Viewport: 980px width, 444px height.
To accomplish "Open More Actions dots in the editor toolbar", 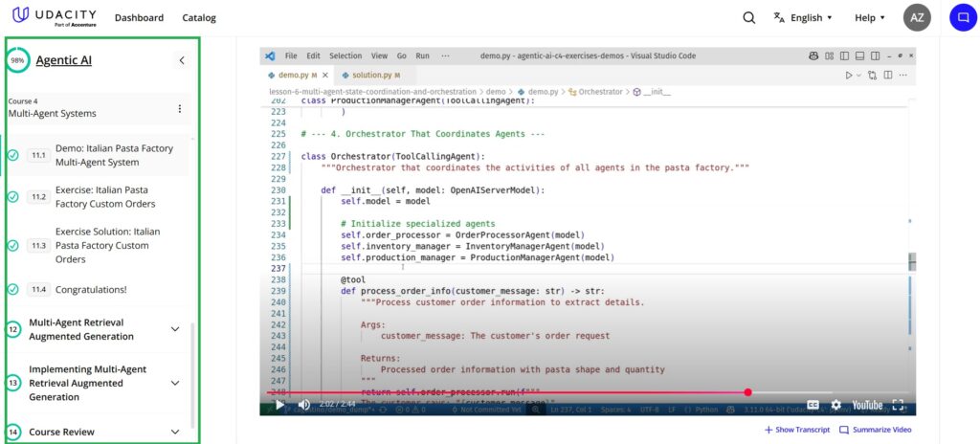I will (x=903, y=76).
